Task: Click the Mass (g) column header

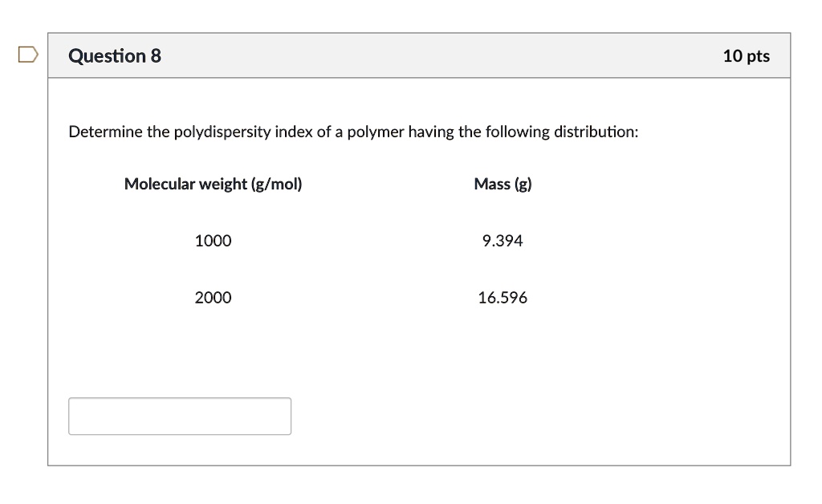Action: [x=503, y=184]
